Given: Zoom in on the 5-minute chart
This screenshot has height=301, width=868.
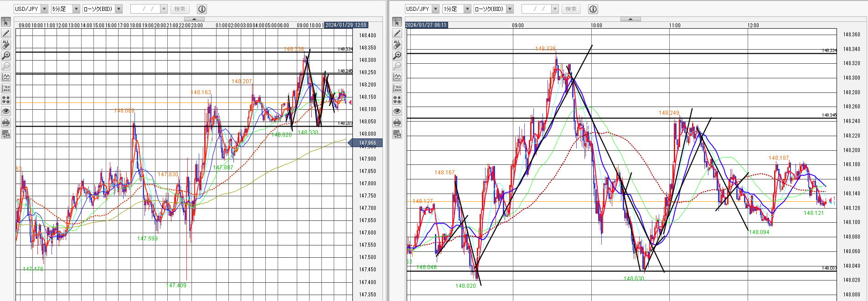Looking at the screenshot, I should (x=6, y=56).
